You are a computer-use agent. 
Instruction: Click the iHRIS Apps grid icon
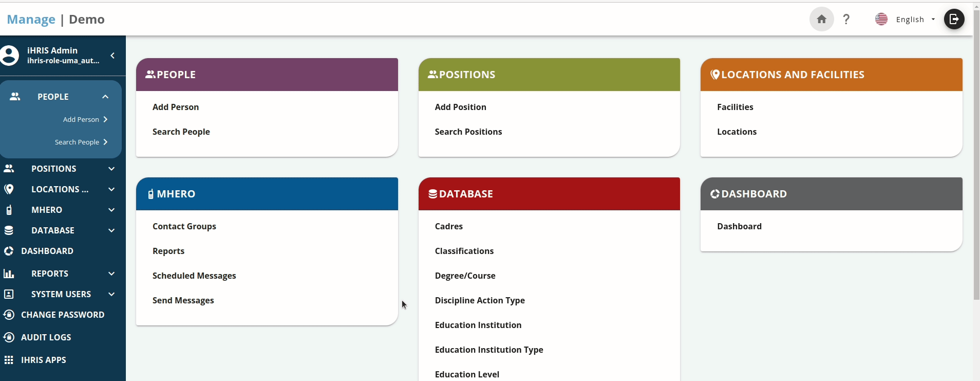[x=9, y=360]
